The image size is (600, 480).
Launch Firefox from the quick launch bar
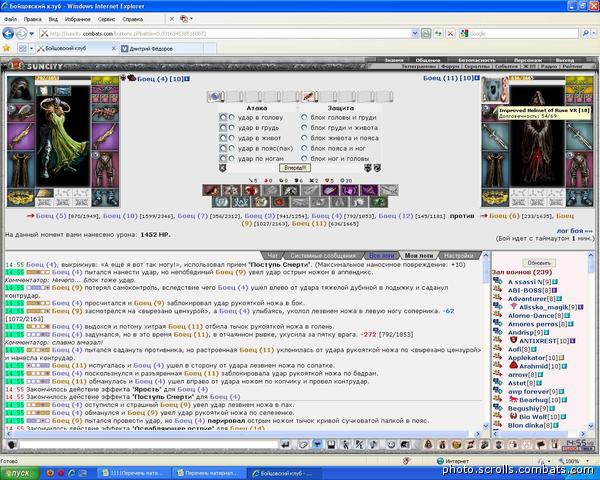point(50,473)
